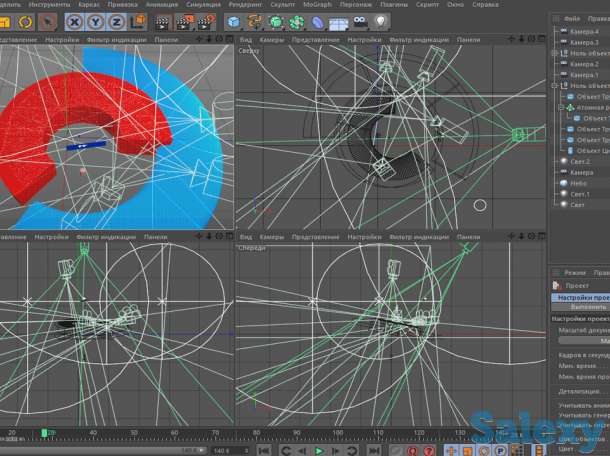
Task: Toggle the Z axis lock
Action: coord(117,21)
